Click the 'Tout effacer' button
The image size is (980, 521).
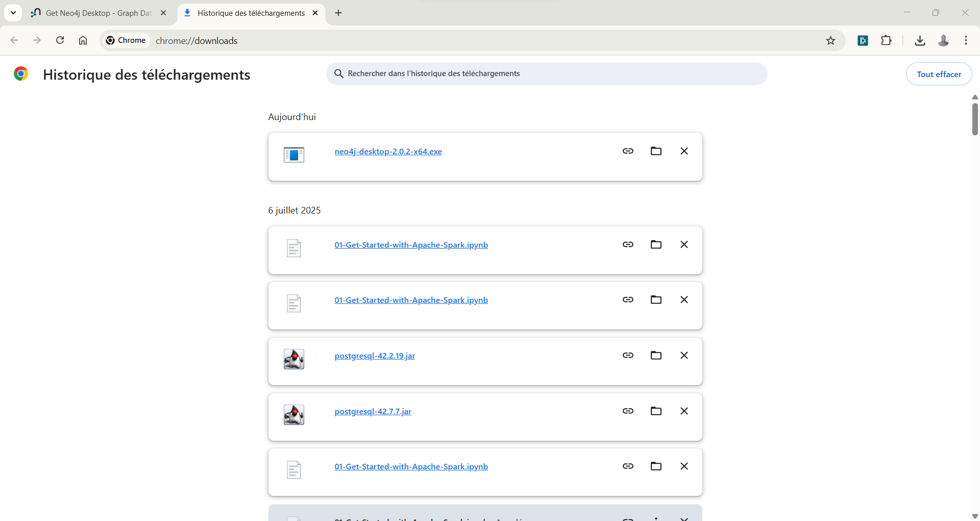(939, 74)
